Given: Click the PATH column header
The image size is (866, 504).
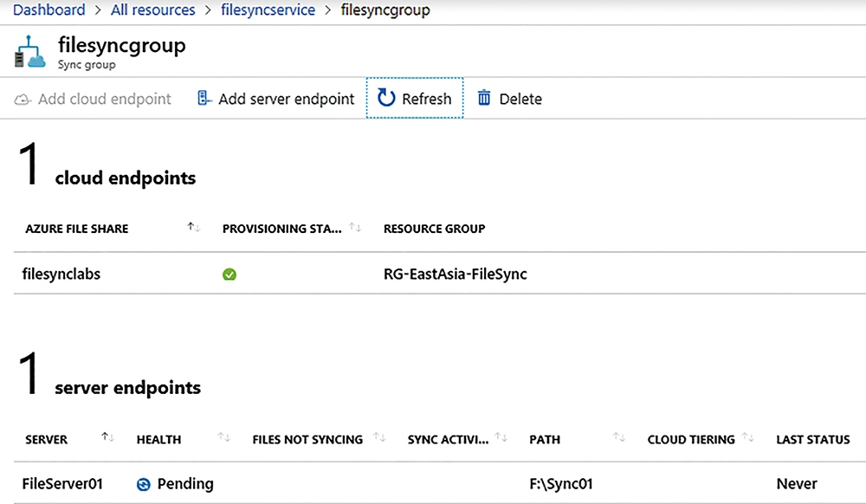Looking at the screenshot, I should [x=545, y=439].
